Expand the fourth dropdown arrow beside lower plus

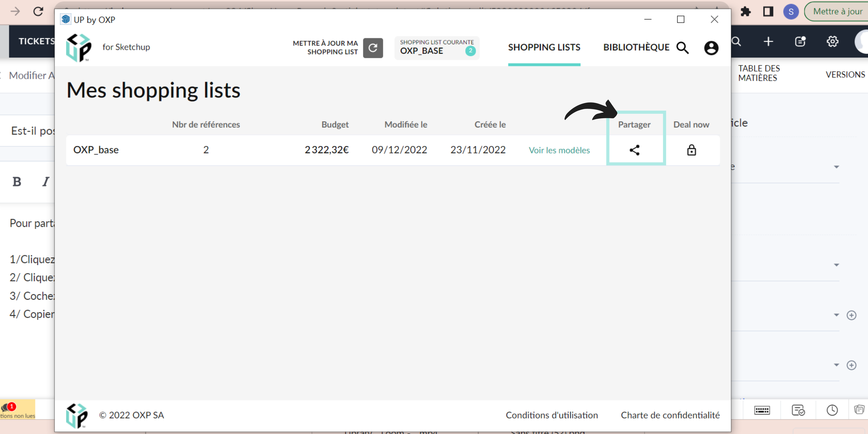[836, 365]
